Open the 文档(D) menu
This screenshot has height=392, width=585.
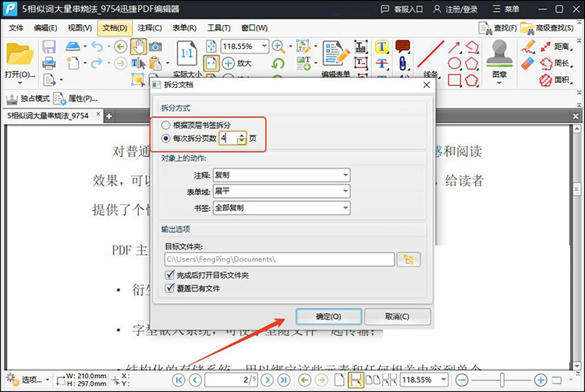click(115, 28)
